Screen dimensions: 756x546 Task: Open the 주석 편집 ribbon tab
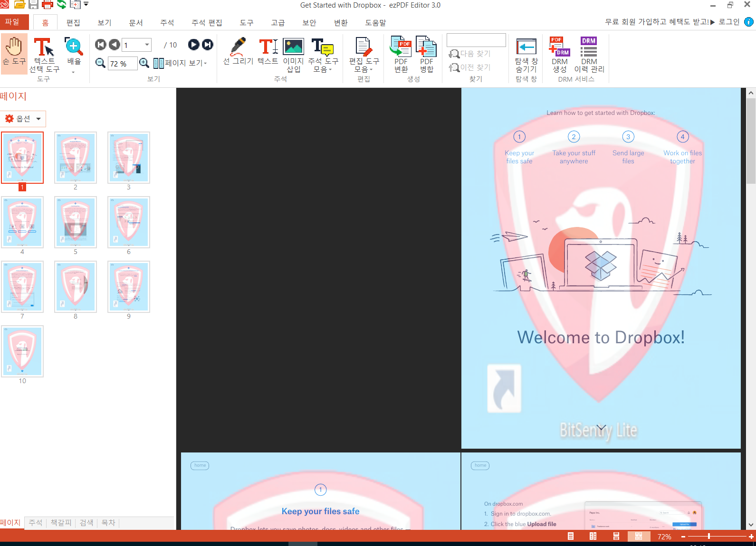[207, 22]
